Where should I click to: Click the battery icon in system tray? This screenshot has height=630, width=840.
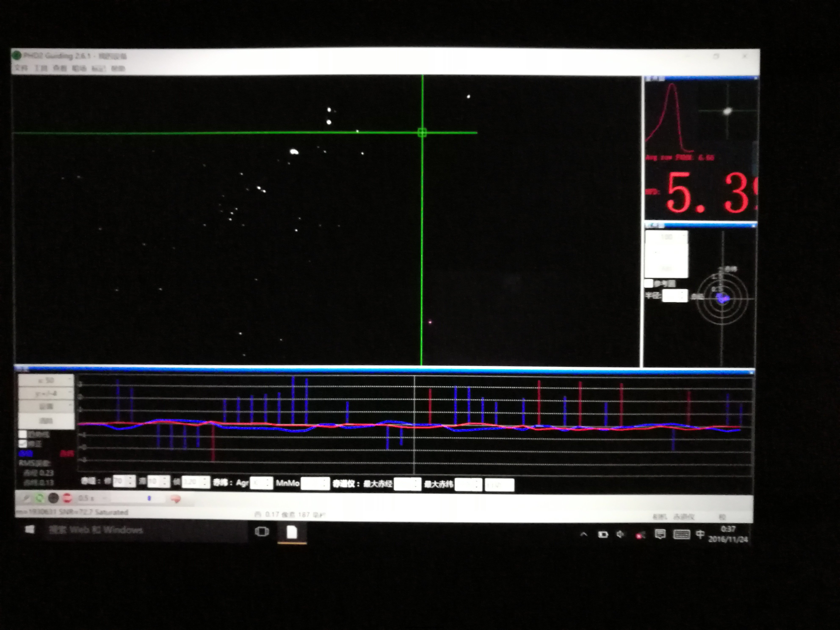coord(603,534)
